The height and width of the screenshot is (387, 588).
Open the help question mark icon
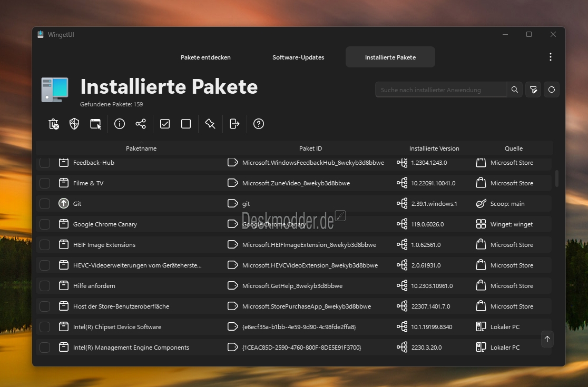coord(259,124)
